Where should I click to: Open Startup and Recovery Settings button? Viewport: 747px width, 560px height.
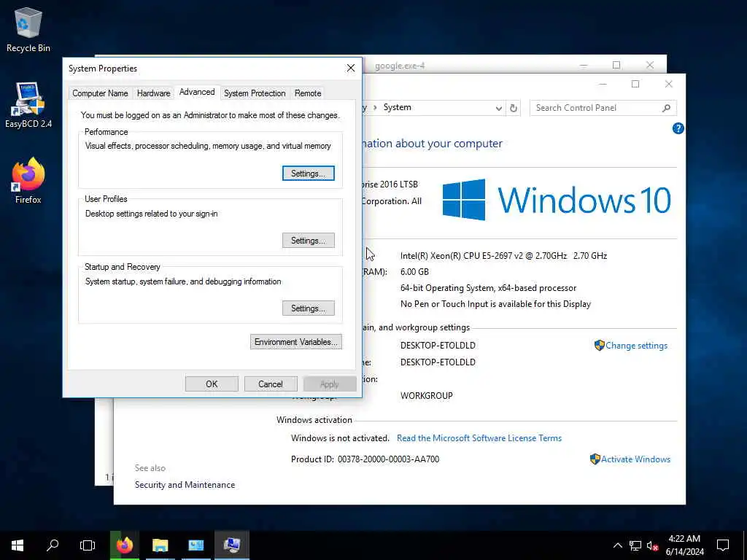tap(309, 308)
